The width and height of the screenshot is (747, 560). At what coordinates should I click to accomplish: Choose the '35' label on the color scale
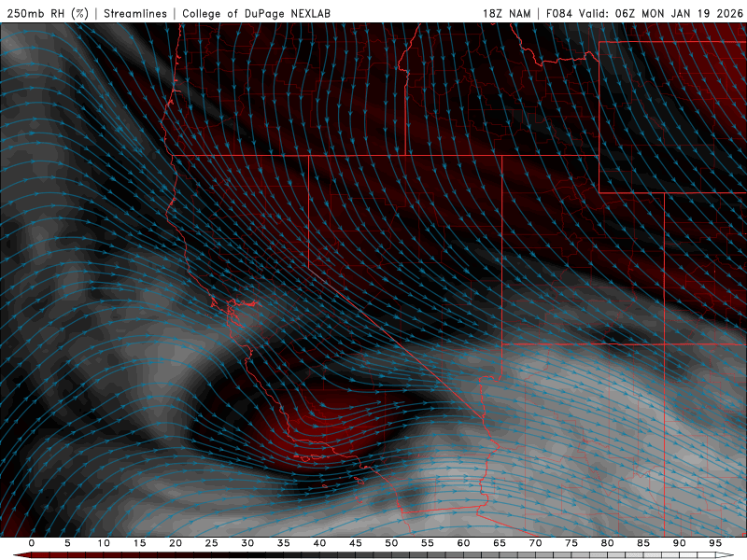click(284, 543)
